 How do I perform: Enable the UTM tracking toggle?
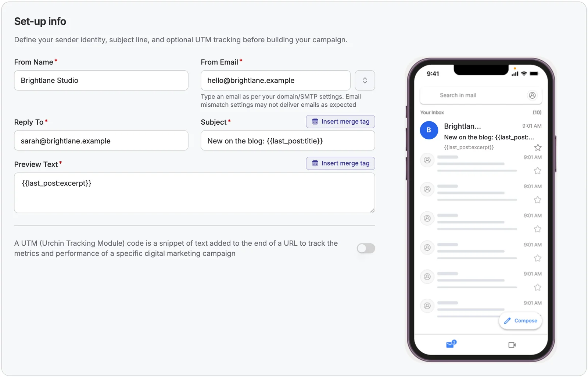[366, 248]
